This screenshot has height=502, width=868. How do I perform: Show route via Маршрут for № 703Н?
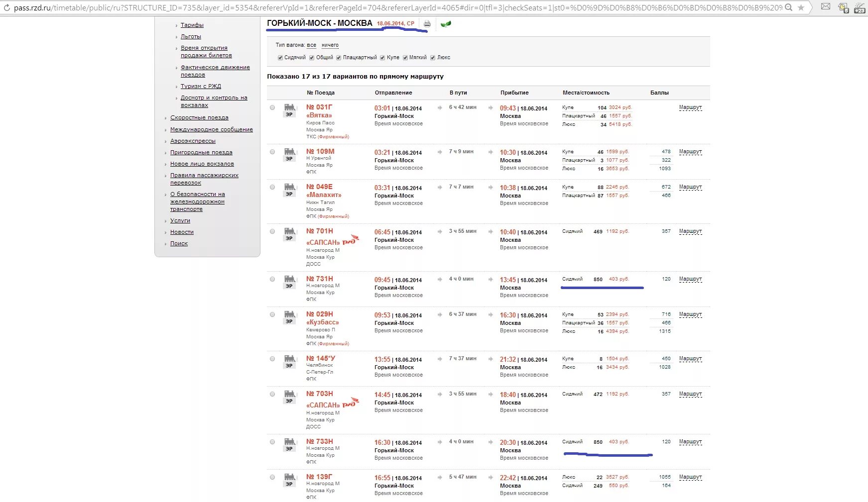coord(690,394)
